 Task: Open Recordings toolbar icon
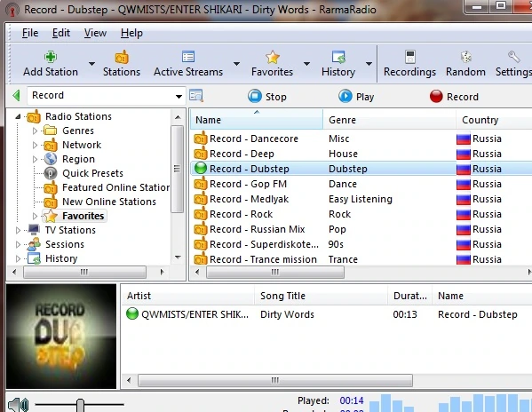click(x=409, y=57)
